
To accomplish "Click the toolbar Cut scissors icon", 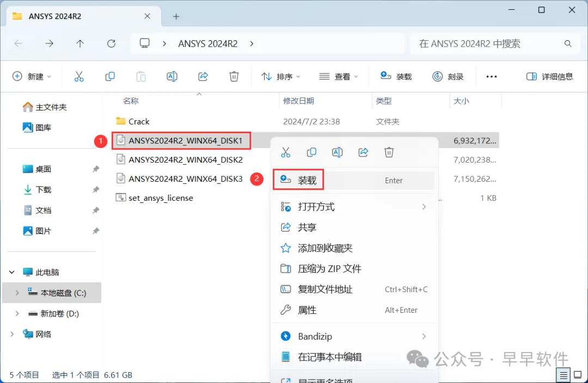I will point(79,77).
